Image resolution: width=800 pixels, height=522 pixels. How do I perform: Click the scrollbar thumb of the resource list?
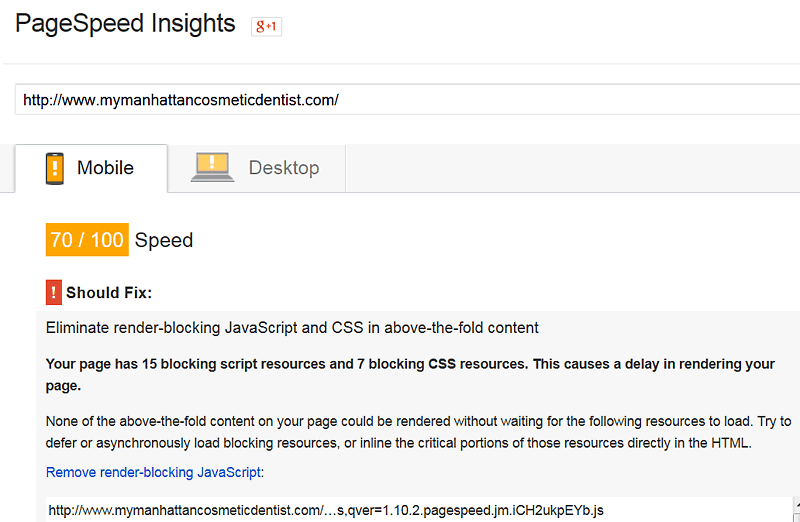tap(796, 516)
